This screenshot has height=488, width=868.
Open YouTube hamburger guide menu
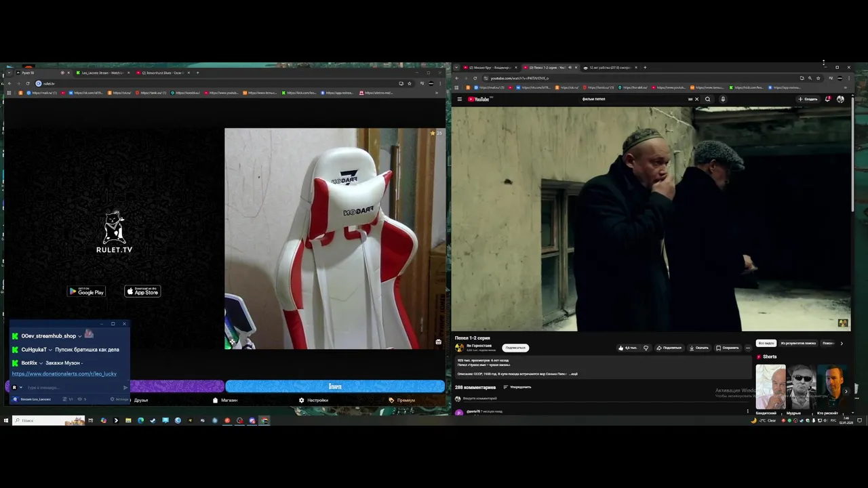[x=459, y=99]
